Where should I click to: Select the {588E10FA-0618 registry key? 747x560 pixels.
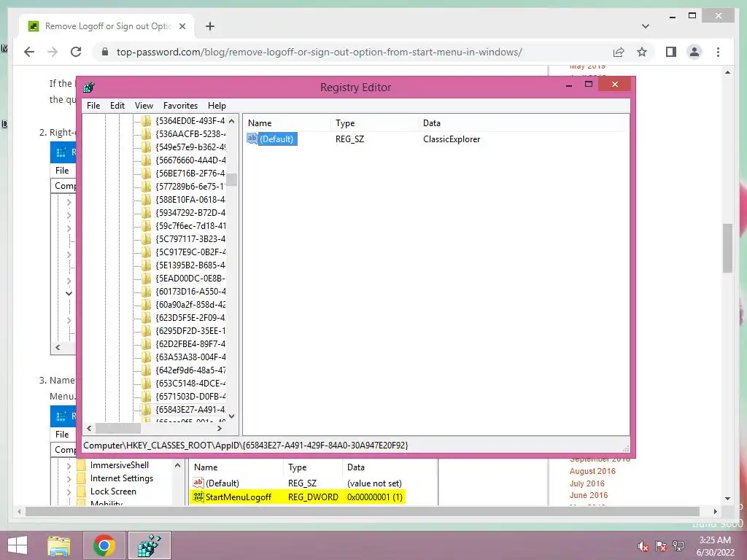[190, 200]
